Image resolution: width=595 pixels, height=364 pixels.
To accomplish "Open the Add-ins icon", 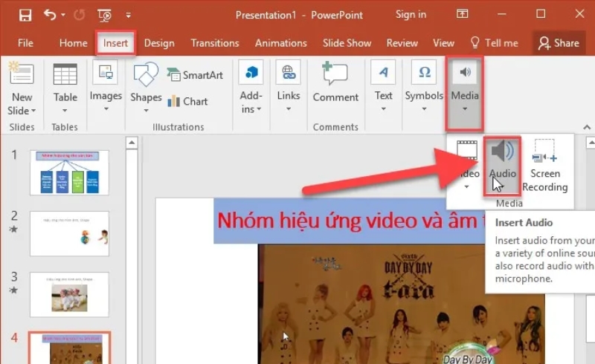I will pos(251,72).
